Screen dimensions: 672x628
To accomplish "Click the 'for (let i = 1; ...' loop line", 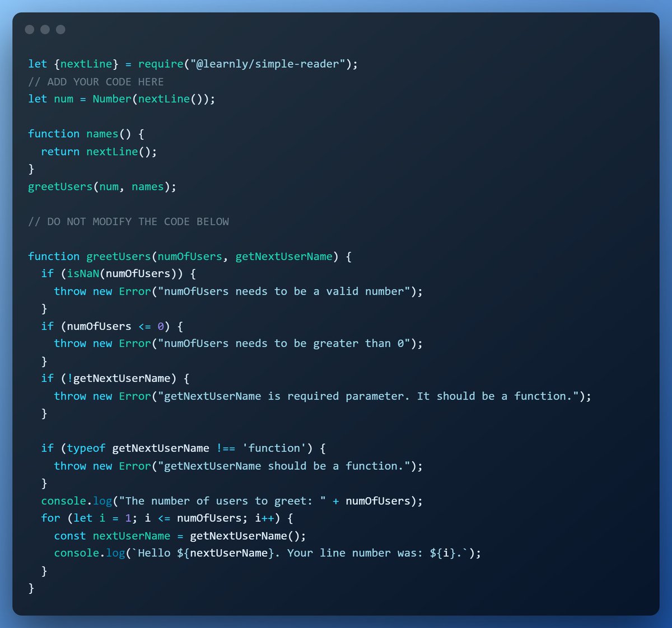I will 167,518.
